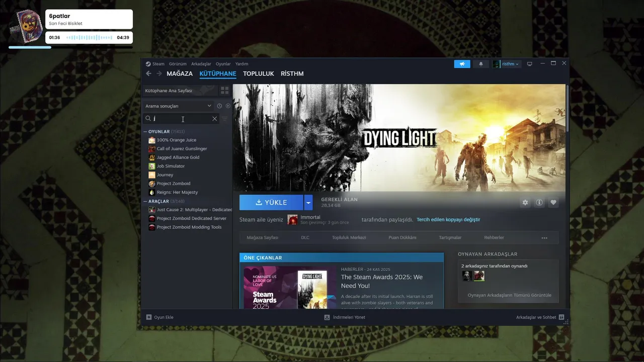Image resolution: width=644 pixels, height=362 pixels.
Task: Click Immortal family member avatar
Action: [x=292, y=220]
